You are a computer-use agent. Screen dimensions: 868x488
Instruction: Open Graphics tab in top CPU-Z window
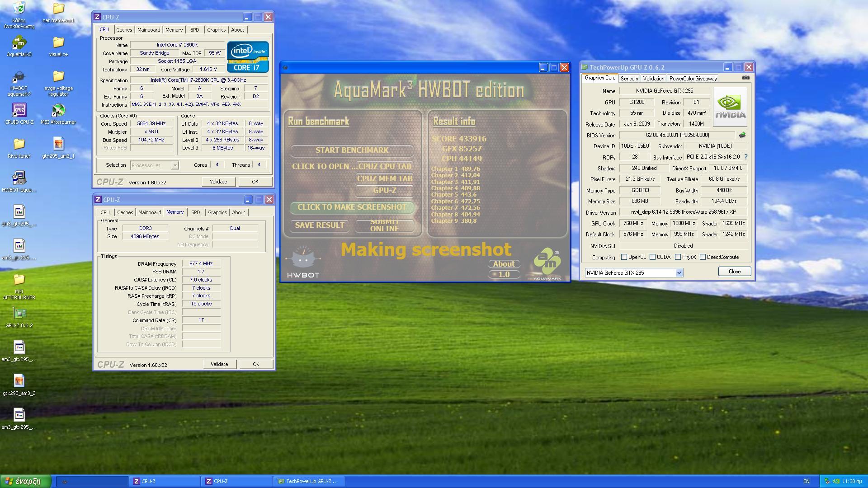click(x=216, y=30)
